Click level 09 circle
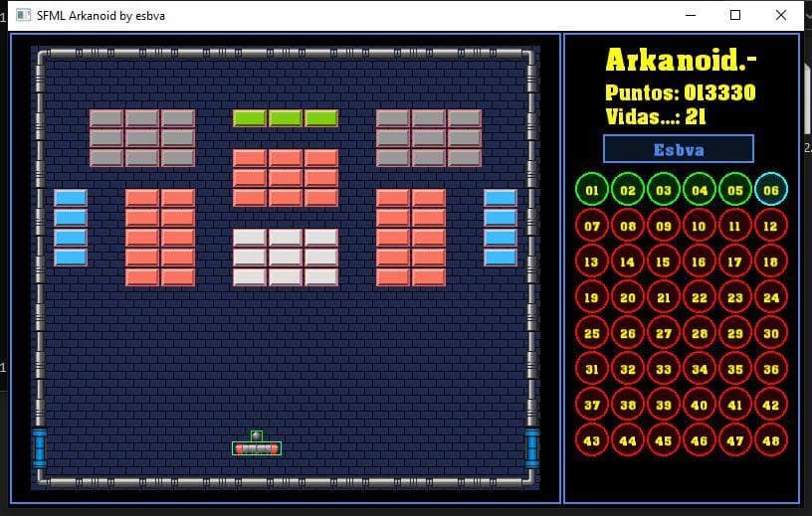Image resolution: width=812 pixels, height=516 pixels. click(x=664, y=226)
